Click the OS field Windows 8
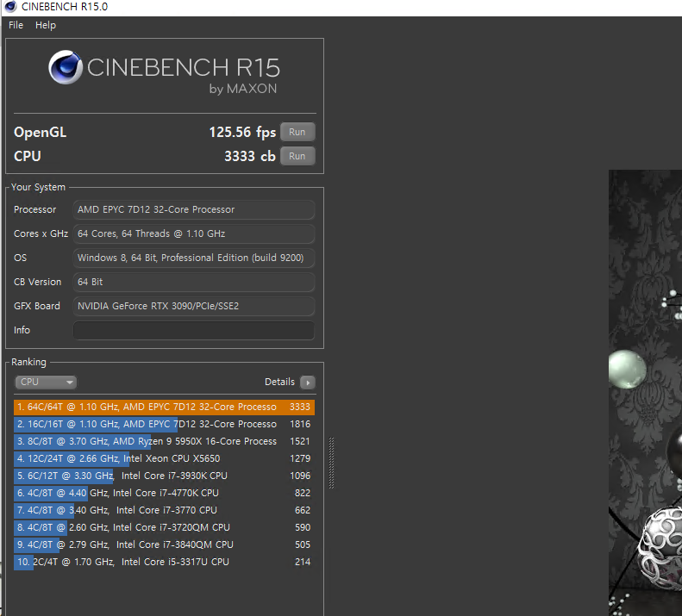This screenshot has height=616, width=682. click(193, 258)
